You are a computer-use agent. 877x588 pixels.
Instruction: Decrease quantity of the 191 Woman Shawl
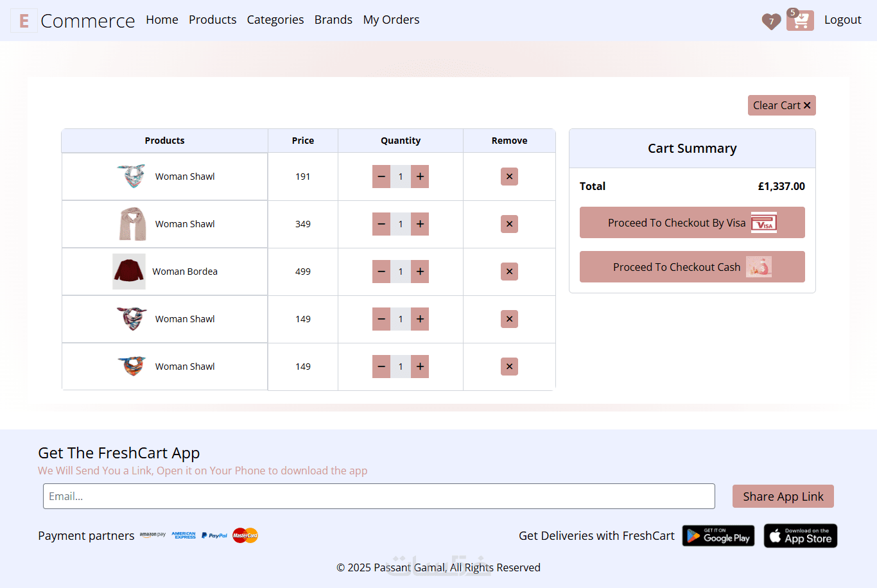[381, 177]
